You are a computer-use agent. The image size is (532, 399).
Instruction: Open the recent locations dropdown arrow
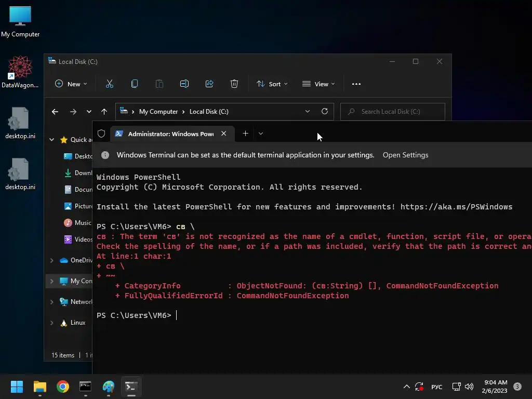pyautogui.click(x=88, y=112)
